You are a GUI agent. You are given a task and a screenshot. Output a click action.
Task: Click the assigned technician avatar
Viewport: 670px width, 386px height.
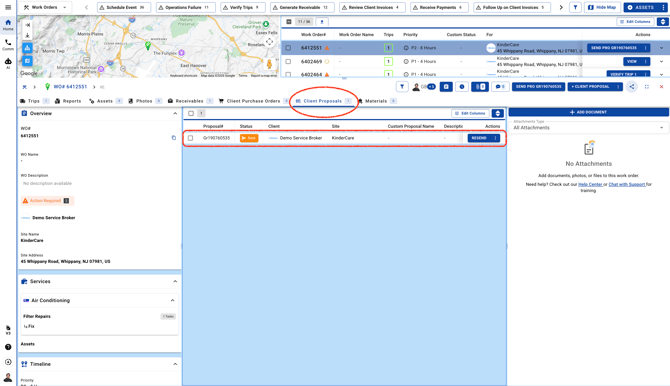[416, 87]
